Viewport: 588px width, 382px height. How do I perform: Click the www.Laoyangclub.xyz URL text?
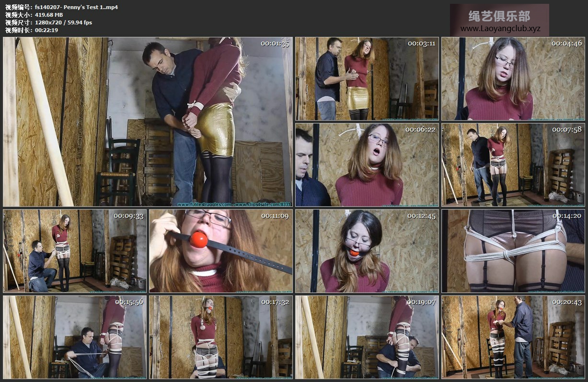[x=500, y=29]
